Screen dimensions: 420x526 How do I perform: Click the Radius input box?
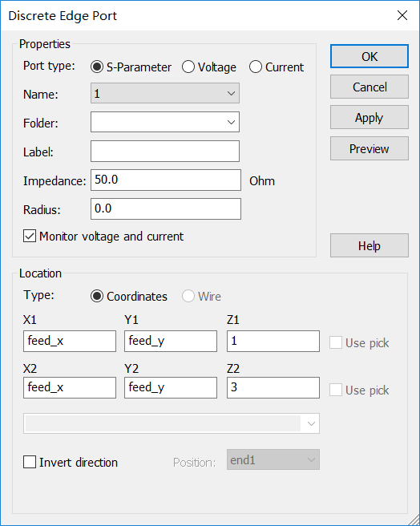click(166, 209)
